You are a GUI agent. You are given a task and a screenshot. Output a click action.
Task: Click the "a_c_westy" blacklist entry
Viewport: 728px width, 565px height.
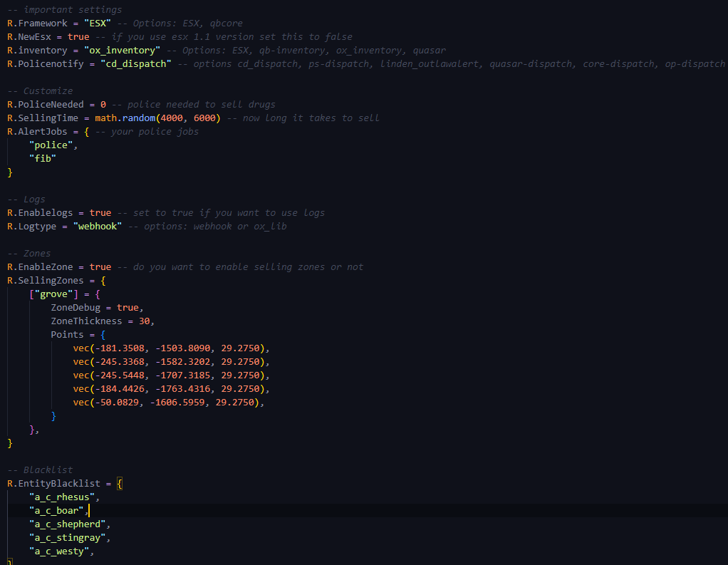tap(59, 551)
